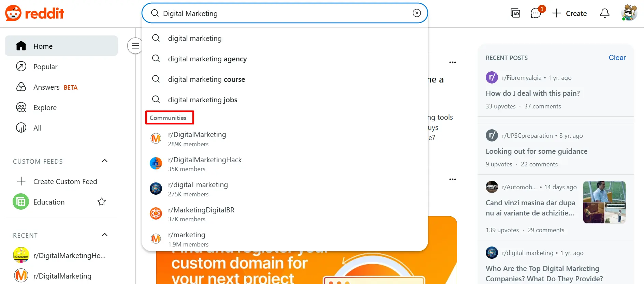Select the Explore sidebar item
644x284 pixels.
[45, 108]
